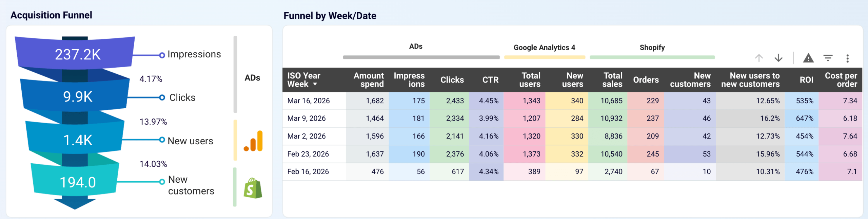Select the Orders column header
This screenshot has height=219, width=868.
tap(646, 80)
